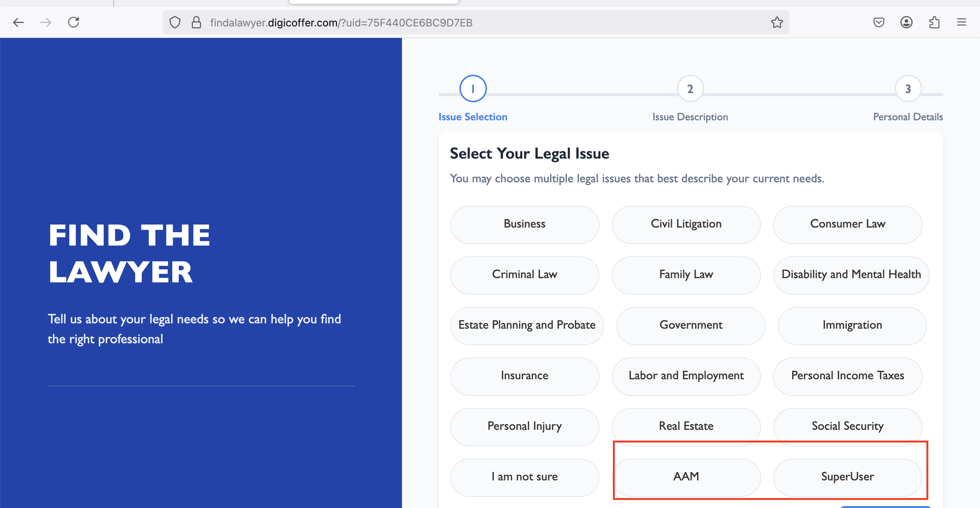This screenshot has width=980, height=508.
Task: Select the Criminal Law option
Action: (524, 275)
